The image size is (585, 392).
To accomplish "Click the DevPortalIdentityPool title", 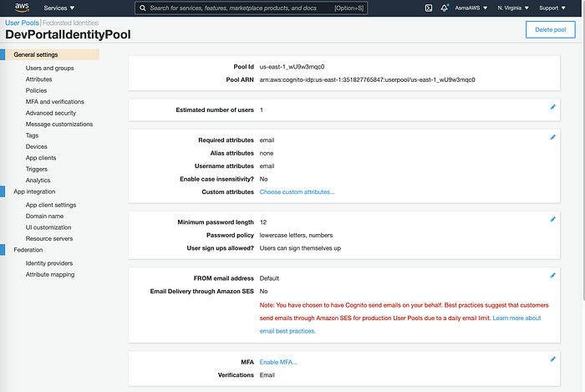I will coord(68,35).
